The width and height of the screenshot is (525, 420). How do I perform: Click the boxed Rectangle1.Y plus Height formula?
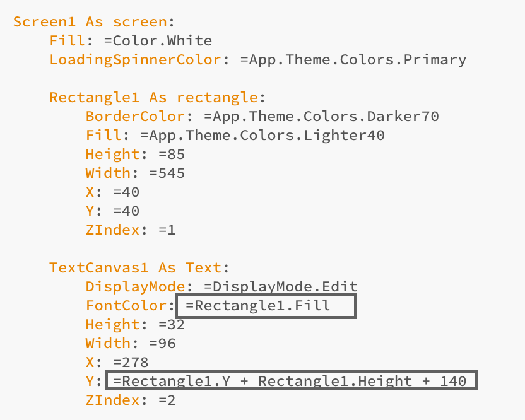[x=292, y=380]
